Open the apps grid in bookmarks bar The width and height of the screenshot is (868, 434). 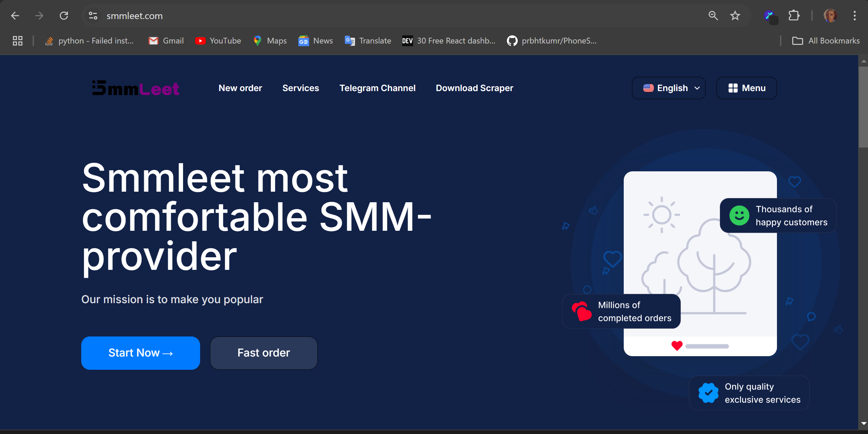(18, 41)
